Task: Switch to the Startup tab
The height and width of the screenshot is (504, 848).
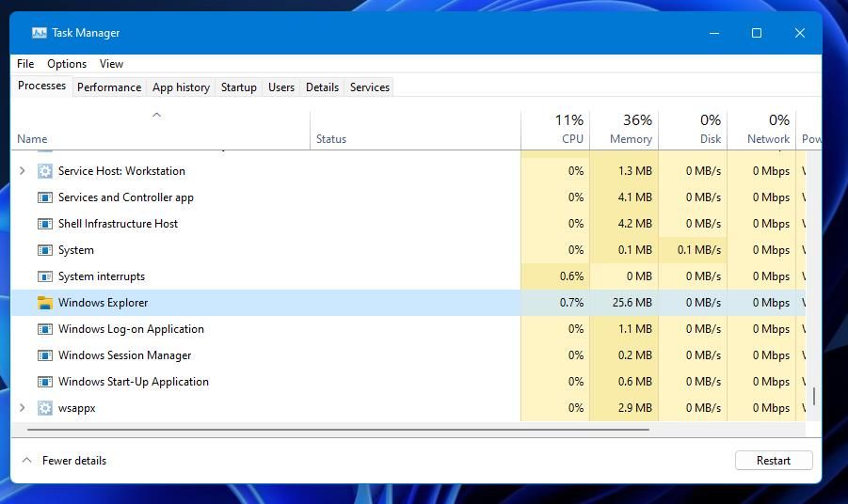Action: pyautogui.click(x=238, y=87)
